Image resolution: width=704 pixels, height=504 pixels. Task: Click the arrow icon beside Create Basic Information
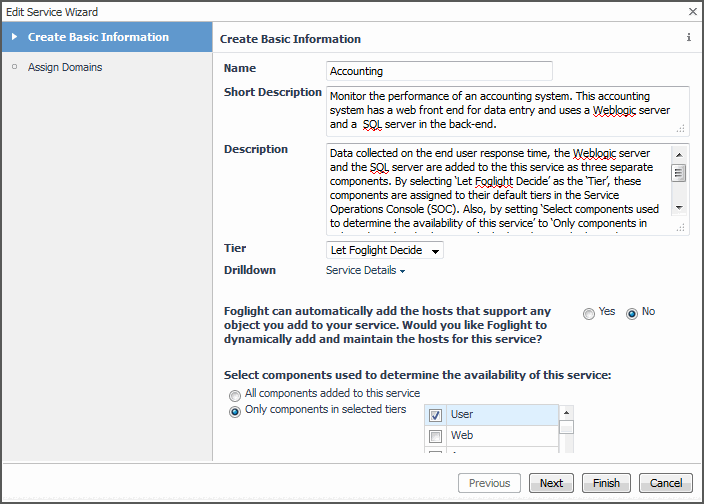[x=14, y=37]
